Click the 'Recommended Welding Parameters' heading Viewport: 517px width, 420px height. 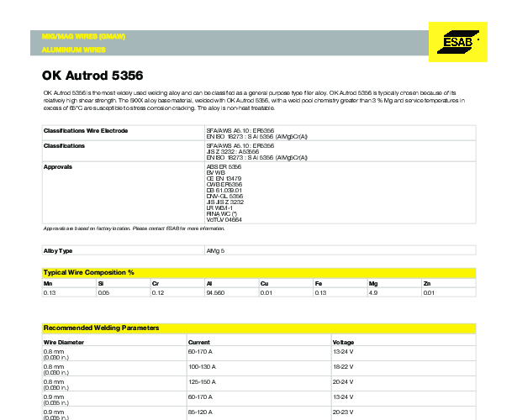point(101,328)
